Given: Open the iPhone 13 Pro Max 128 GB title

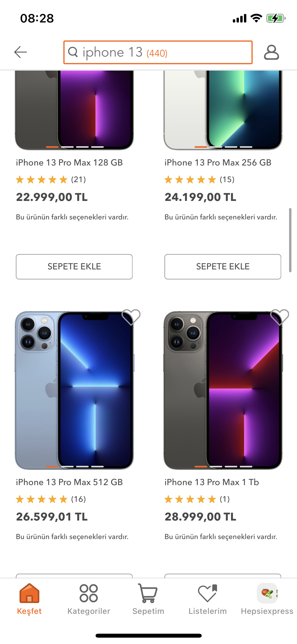Looking at the screenshot, I should [69, 163].
